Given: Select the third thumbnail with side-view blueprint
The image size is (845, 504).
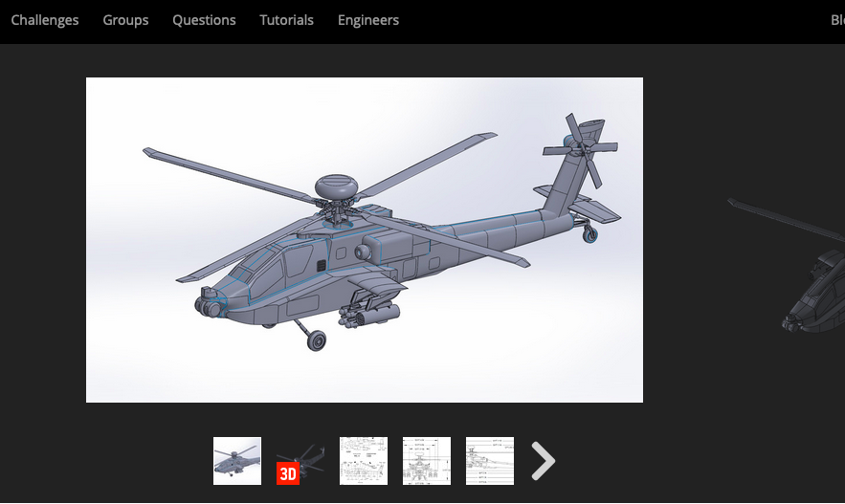Looking at the screenshot, I should [364, 461].
